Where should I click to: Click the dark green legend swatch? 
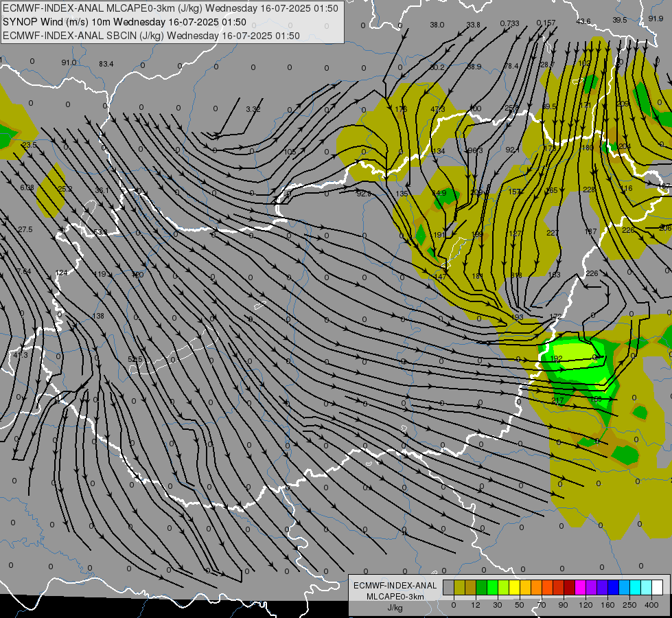pyautogui.click(x=482, y=588)
